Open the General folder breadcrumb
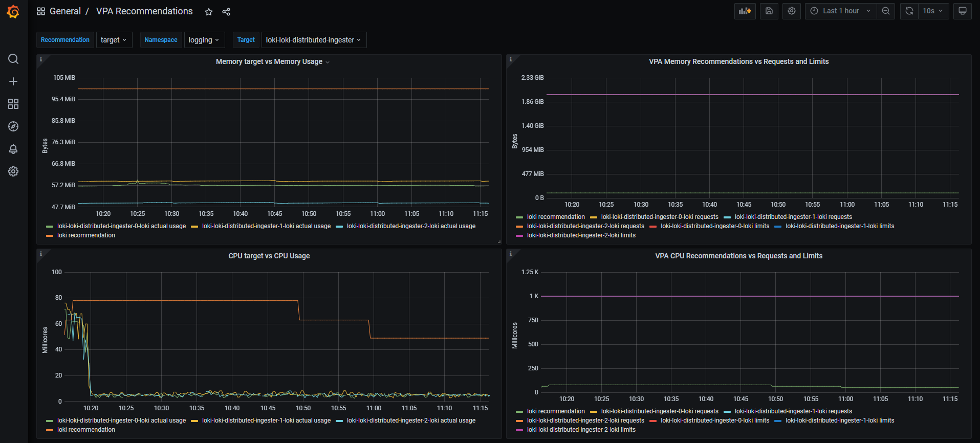Viewport: 980px width, 443px height. (x=65, y=11)
